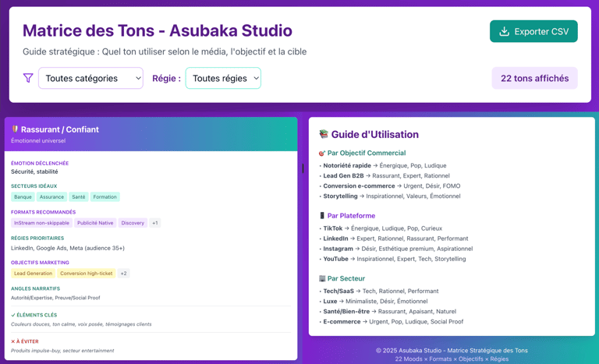Click the Émotionnel universel subtitle
This screenshot has height=364, width=599.
click(38, 140)
